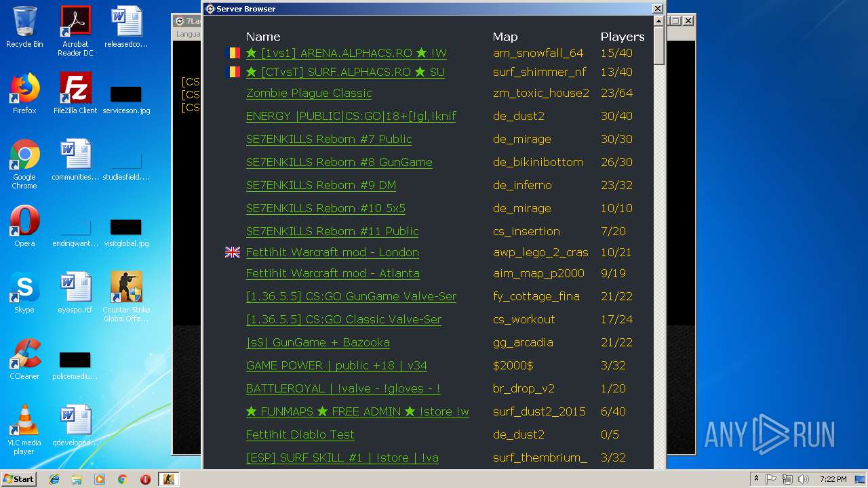Select SE7ENKILLS Reborn #9 DM
This screenshot has height=488, width=868.
click(x=321, y=185)
